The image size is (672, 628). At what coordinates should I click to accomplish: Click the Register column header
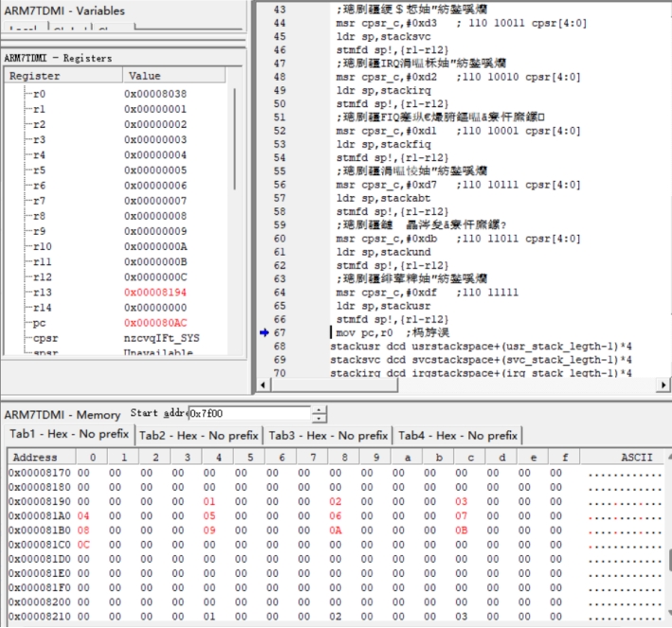pyautogui.click(x=64, y=76)
